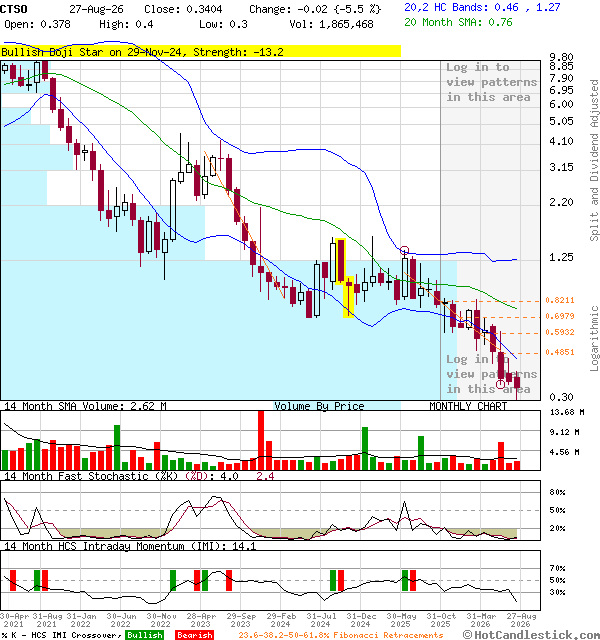
Task: Click the 80% stochastic axis label
Action: tap(558, 492)
